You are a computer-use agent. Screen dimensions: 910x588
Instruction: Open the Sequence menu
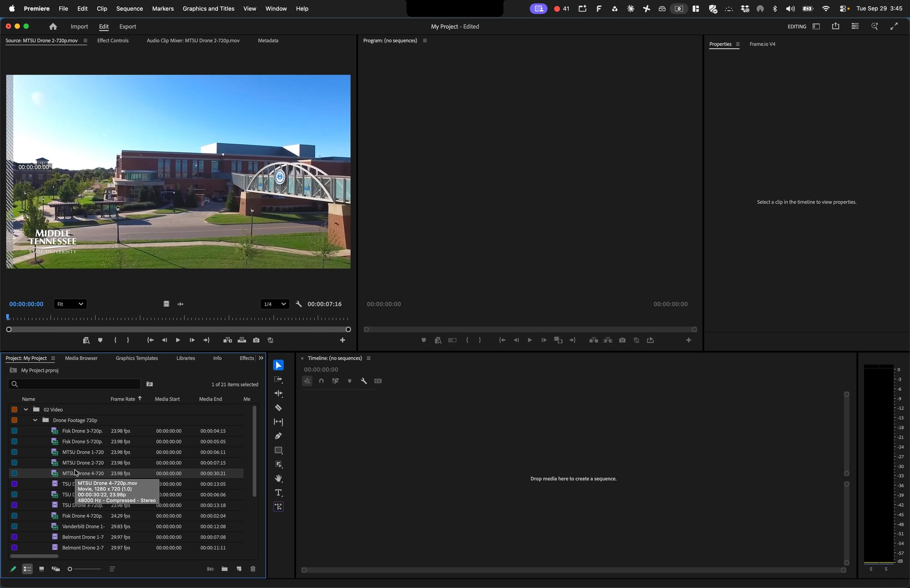(129, 9)
